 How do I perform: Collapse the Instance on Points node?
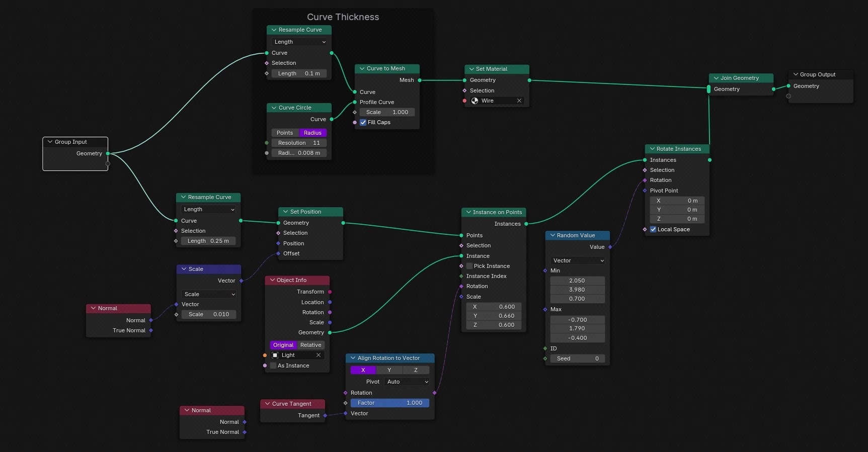pos(468,212)
